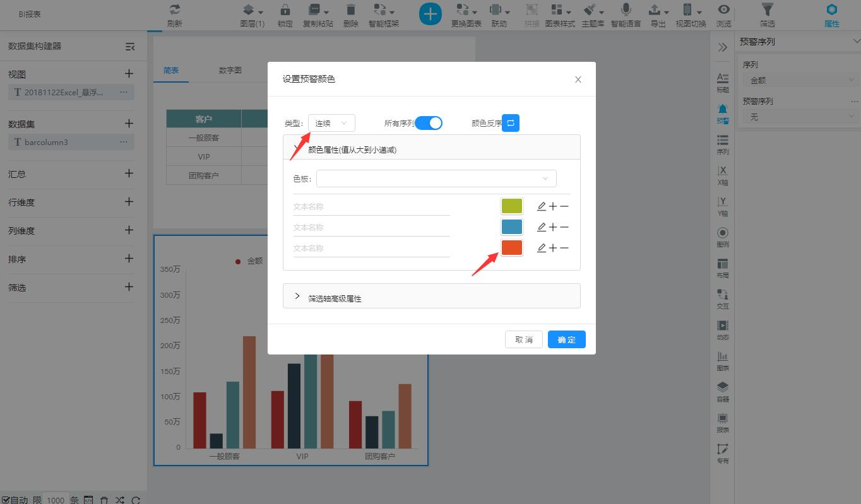Open the 属性 properties panel icon
Image resolution: width=861 pixels, height=504 pixels.
click(831, 9)
